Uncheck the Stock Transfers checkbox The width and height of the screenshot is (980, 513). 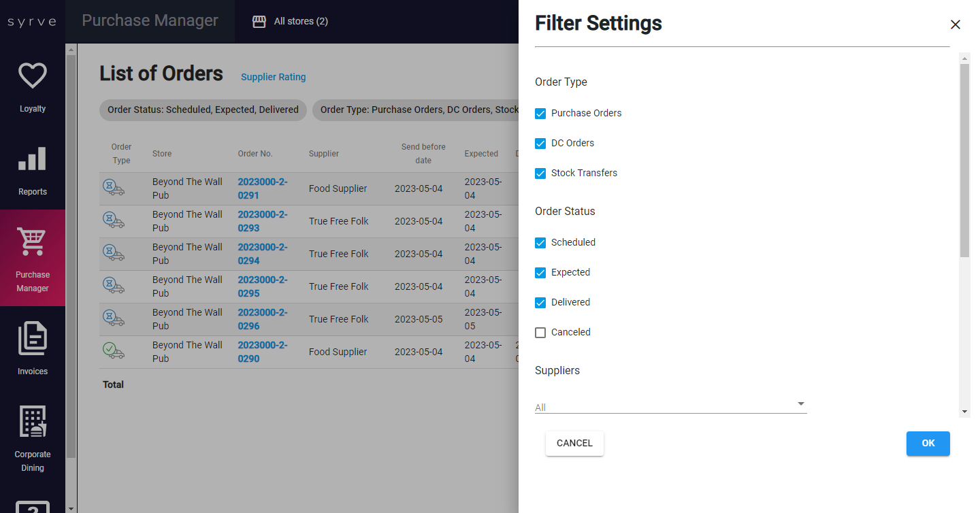(540, 173)
